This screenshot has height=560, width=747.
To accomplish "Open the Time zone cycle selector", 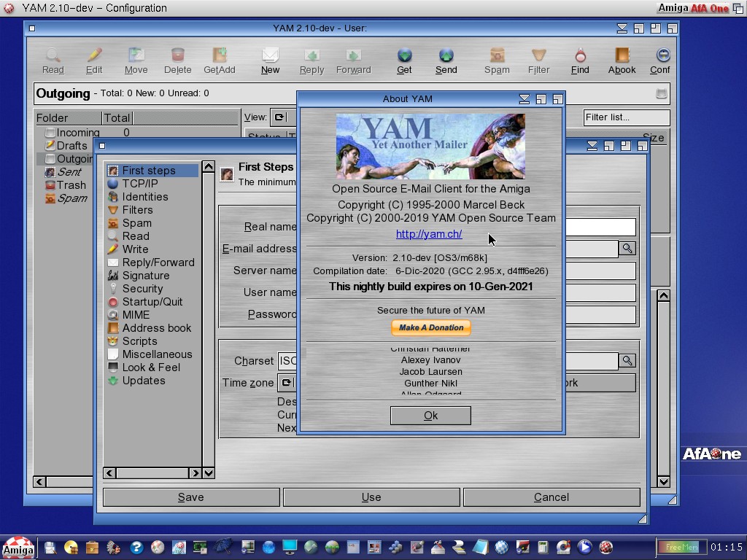I will click(x=286, y=383).
